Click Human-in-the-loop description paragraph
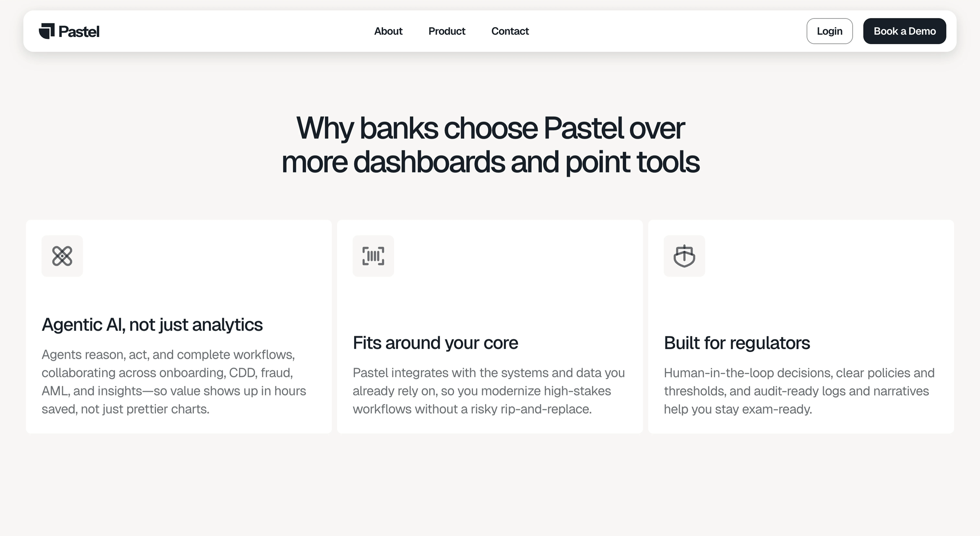 [x=799, y=391]
